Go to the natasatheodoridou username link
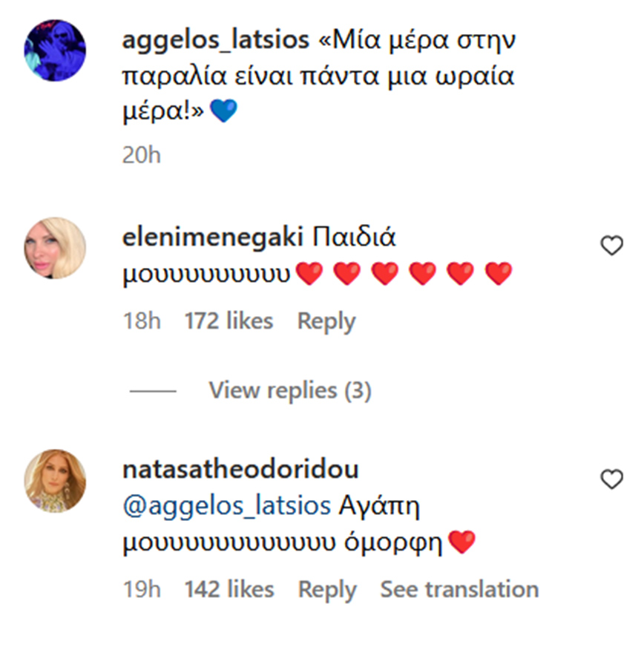Screen dimensions: 644x650 (240, 470)
